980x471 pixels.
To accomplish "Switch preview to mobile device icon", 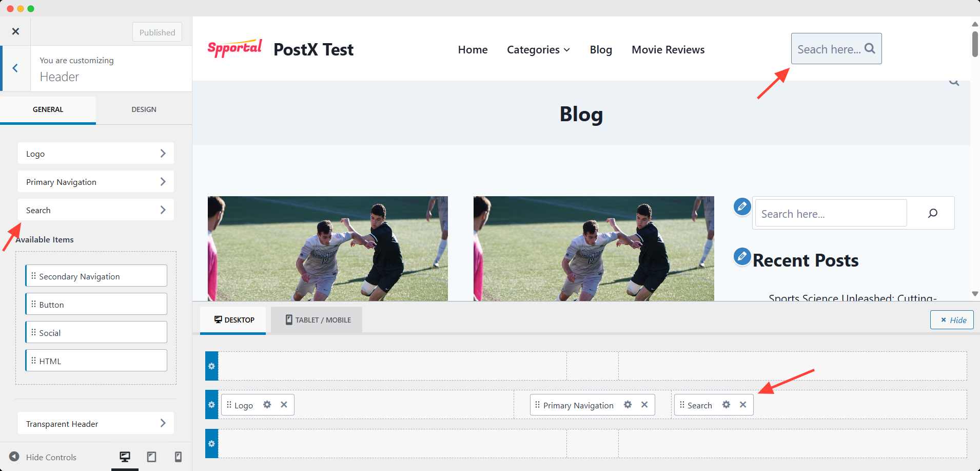I will 178,457.
